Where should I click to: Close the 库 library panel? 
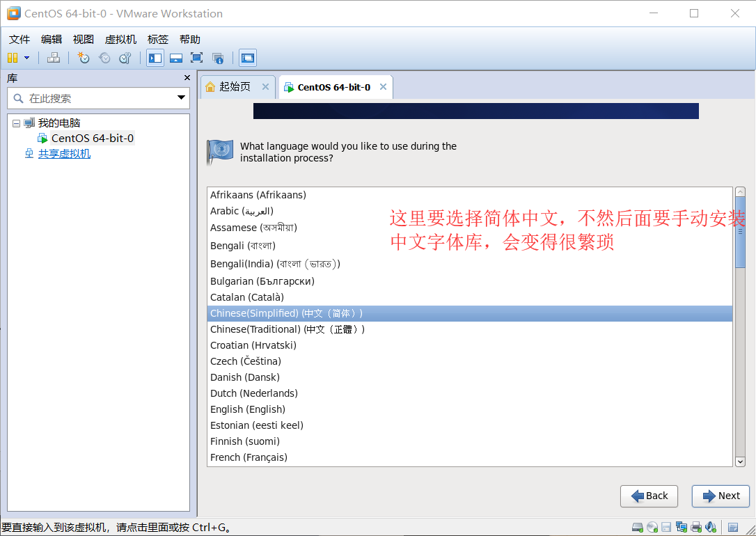[x=187, y=77]
